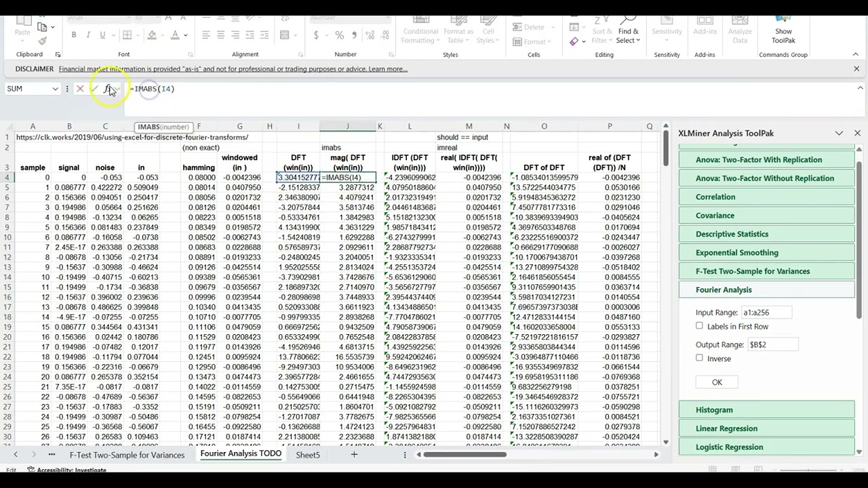This screenshot has width=868, height=488.
Task: Switch to Fourier Analysis TODO sheet
Action: point(241,453)
